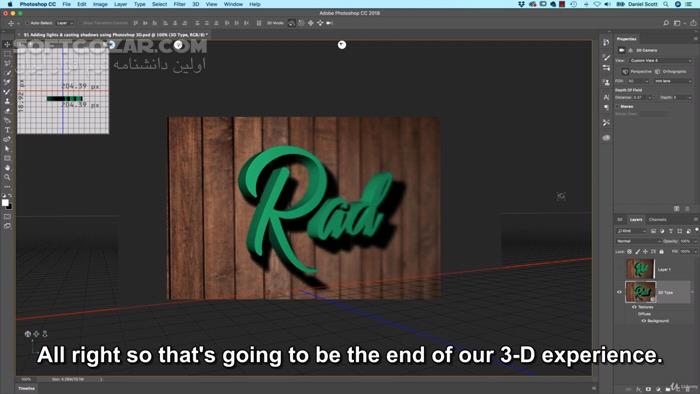This screenshot has height=394, width=700.
Task: Click the Slide 3D Object mode icon
Action: tap(320, 23)
